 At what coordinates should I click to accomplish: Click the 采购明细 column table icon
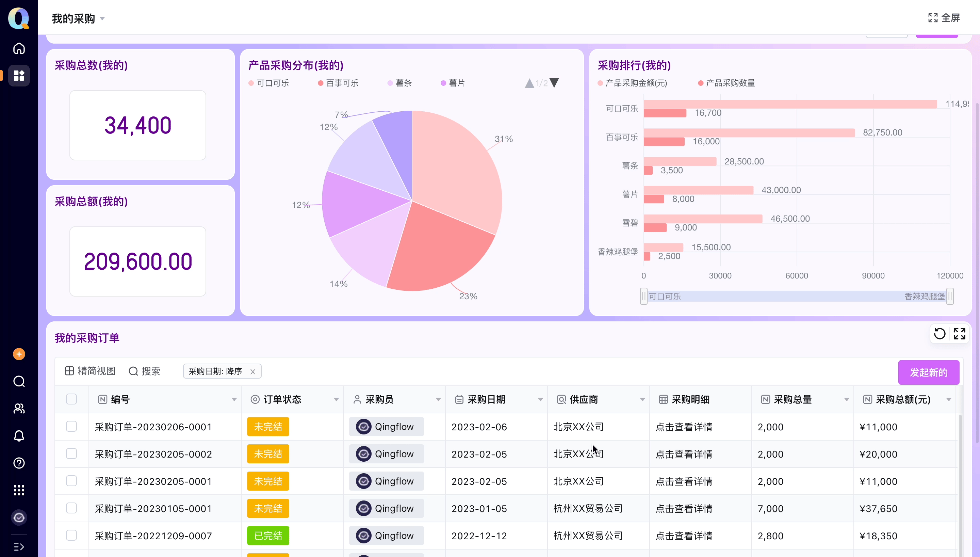click(663, 399)
